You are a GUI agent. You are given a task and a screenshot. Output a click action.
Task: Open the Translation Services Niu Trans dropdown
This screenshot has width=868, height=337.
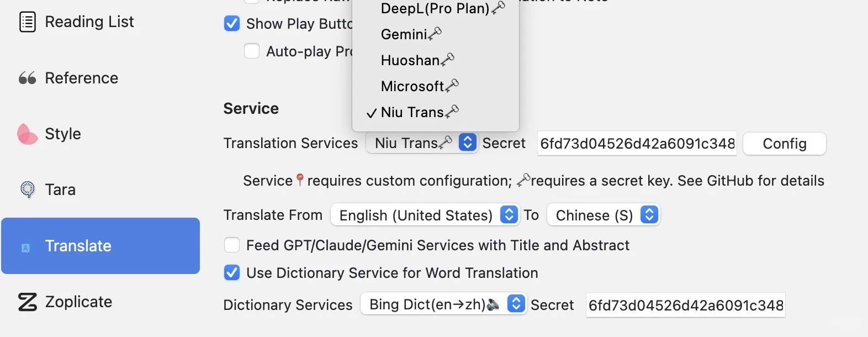click(421, 143)
